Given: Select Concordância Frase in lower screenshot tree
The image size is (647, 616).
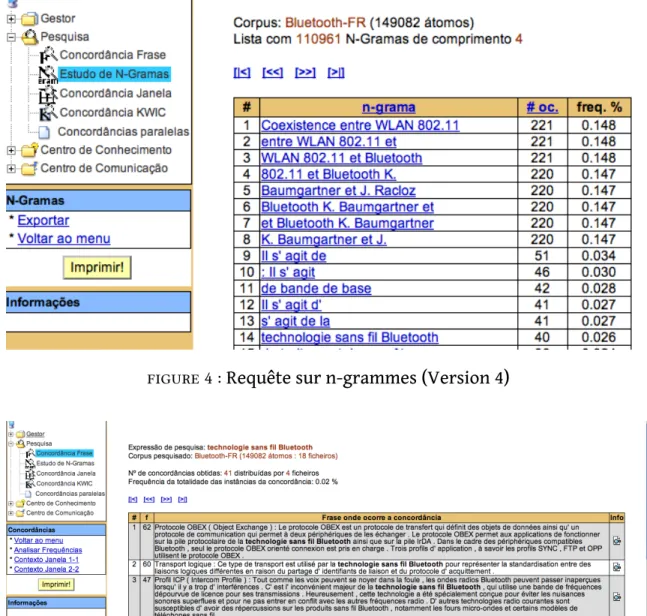Looking at the screenshot, I should coord(64,453).
